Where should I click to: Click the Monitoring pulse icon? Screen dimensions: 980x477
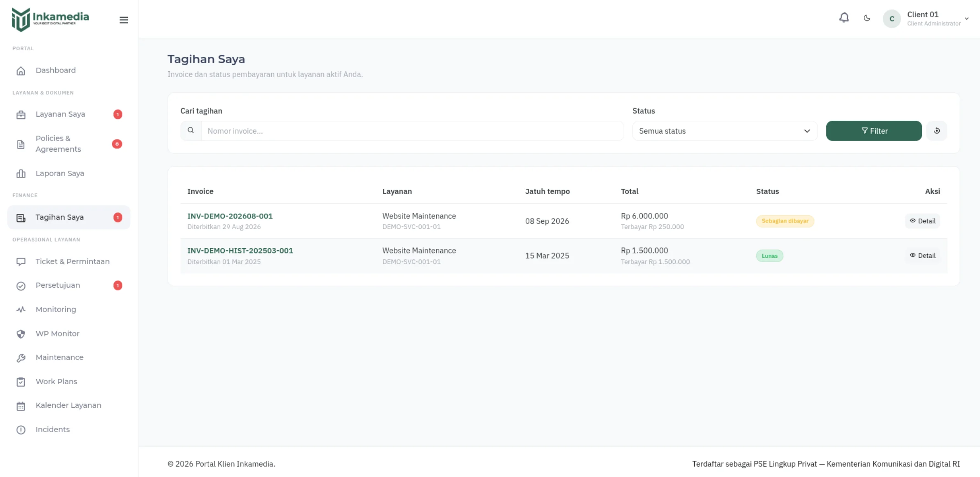21,310
